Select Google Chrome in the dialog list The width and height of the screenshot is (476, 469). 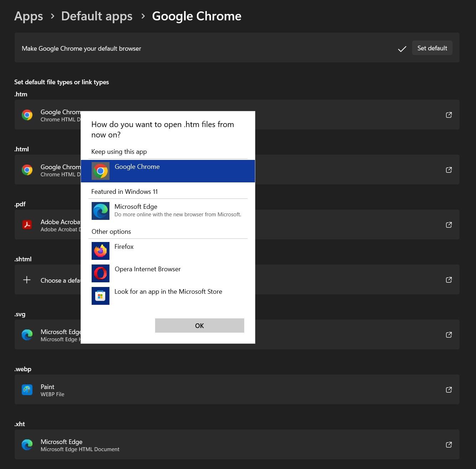[x=168, y=171]
